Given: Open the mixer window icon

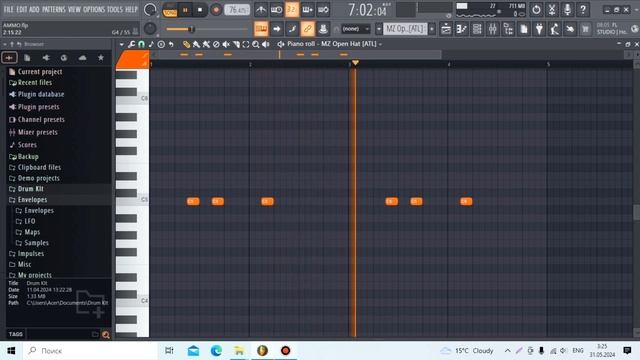Looking at the screenshot, I should [493, 29].
